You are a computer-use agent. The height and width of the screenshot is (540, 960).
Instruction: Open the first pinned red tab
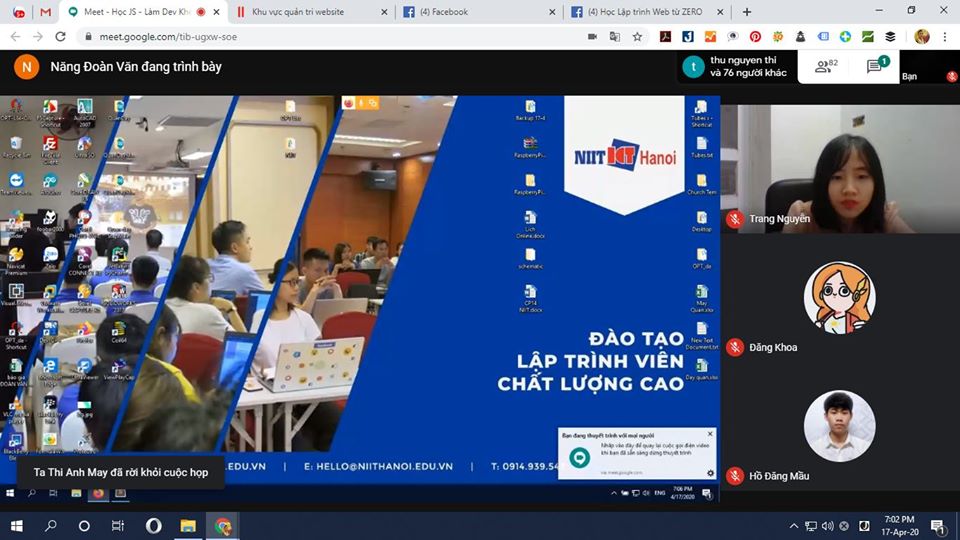pyautogui.click(x=19, y=12)
